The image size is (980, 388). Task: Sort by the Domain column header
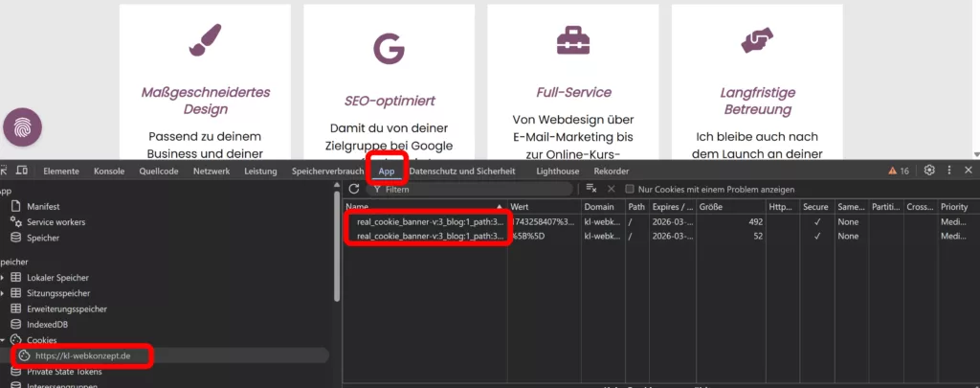[x=603, y=207]
